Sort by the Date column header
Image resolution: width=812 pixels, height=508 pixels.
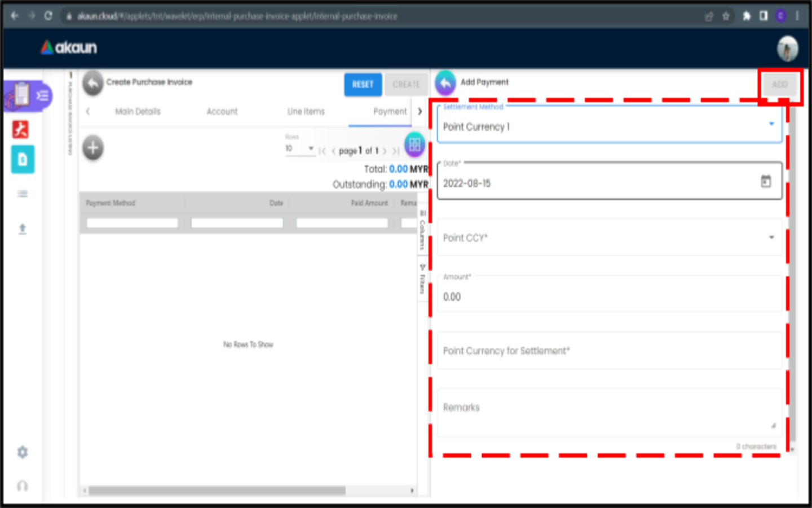point(276,203)
